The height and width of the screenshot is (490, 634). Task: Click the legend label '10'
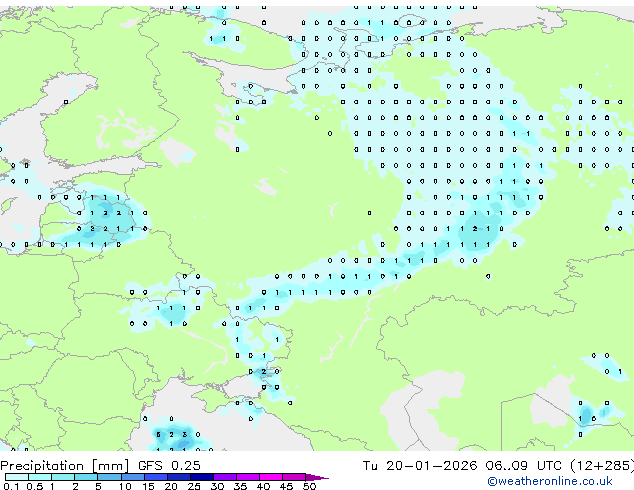125,486
